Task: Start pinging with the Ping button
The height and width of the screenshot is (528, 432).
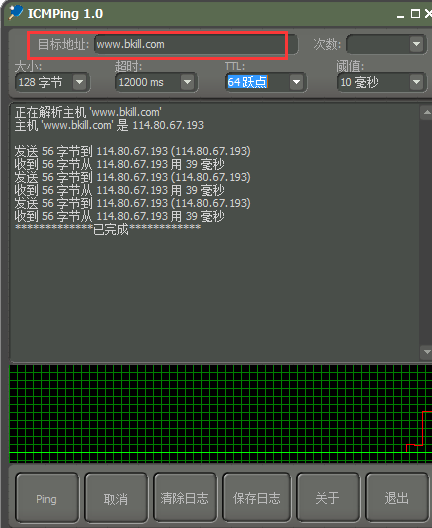Action: click(x=47, y=498)
